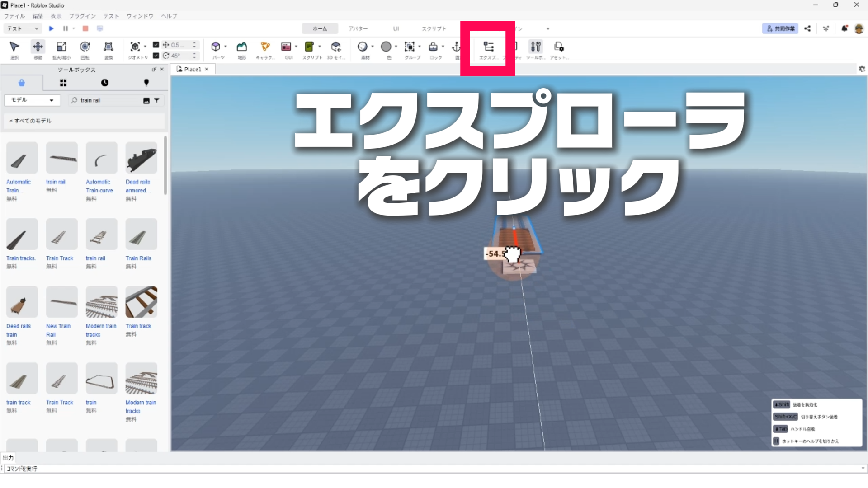The width and height of the screenshot is (868, 488).
Task: Toggle the rotation snap 45° checkbox
Action: [156, 56]
